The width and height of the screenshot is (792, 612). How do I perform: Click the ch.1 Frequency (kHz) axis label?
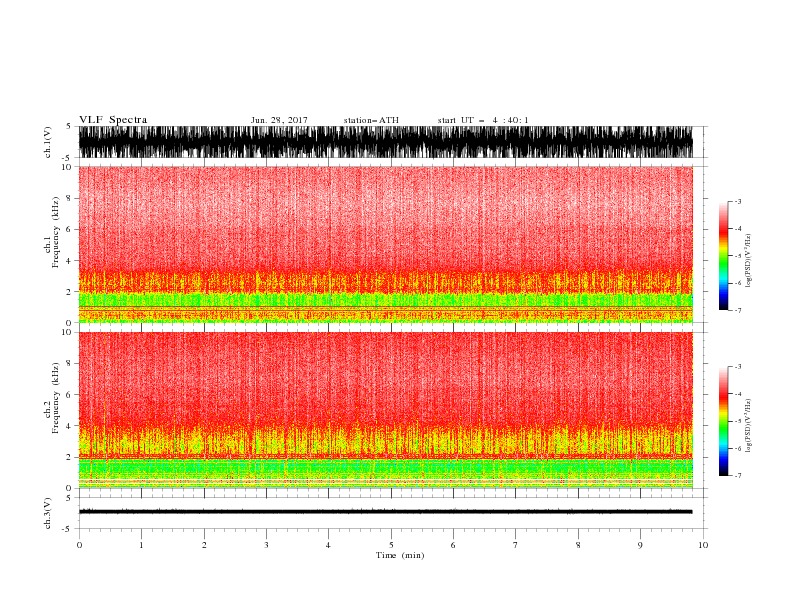tap(52, 232)
